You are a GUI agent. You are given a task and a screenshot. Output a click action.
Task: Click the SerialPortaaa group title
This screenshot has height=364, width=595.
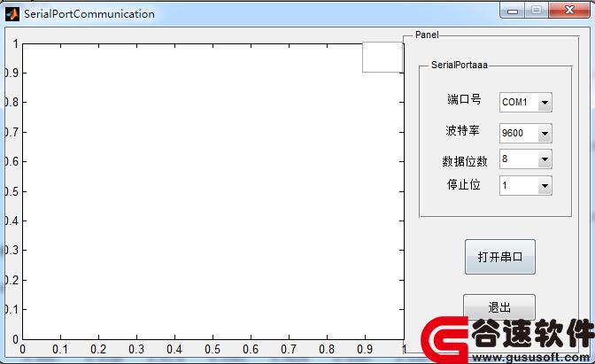point(460,65)
